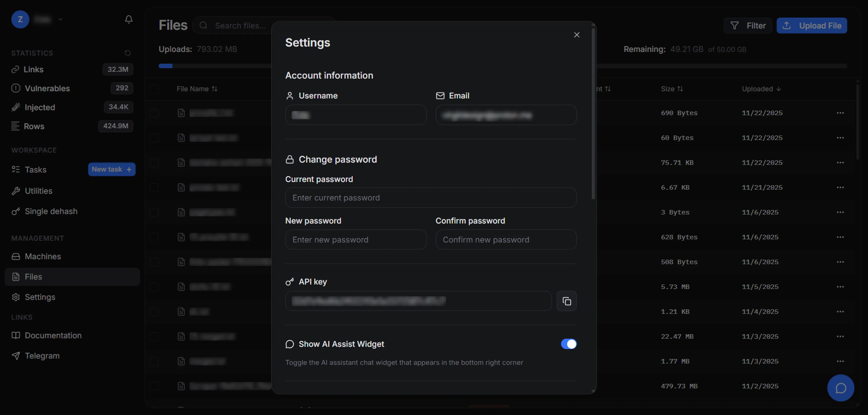Go to Single dehash page
This screenshot has height=415, width=868.
(51, 211)
